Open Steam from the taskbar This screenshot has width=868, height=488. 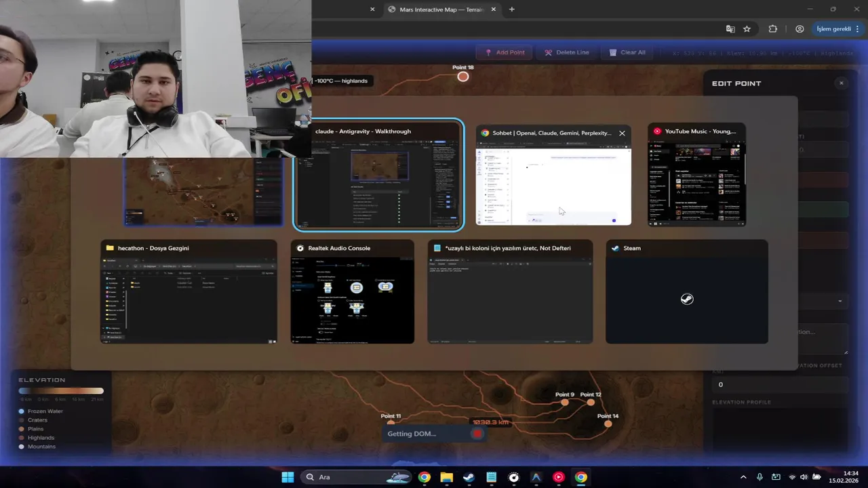coord(469,477)
